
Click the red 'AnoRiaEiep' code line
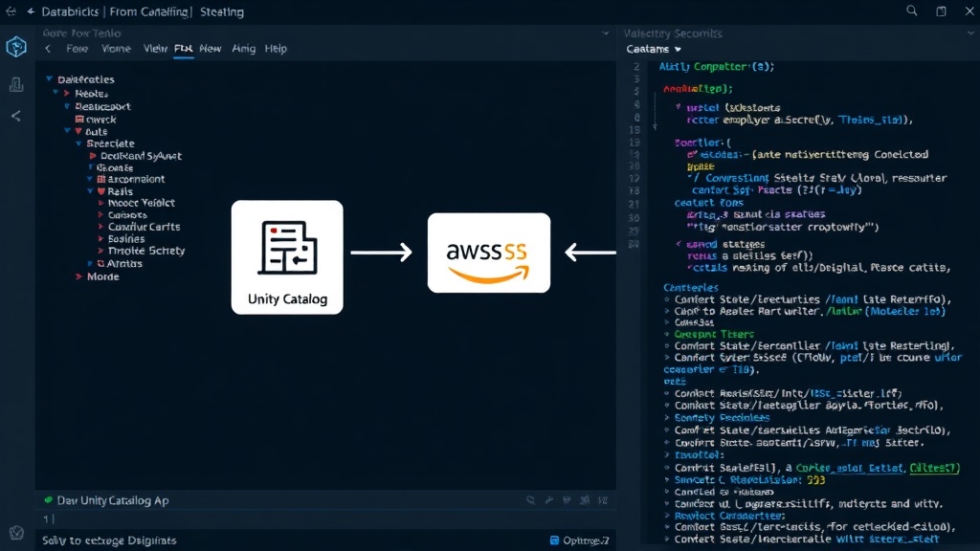click(x=698, y=89)
